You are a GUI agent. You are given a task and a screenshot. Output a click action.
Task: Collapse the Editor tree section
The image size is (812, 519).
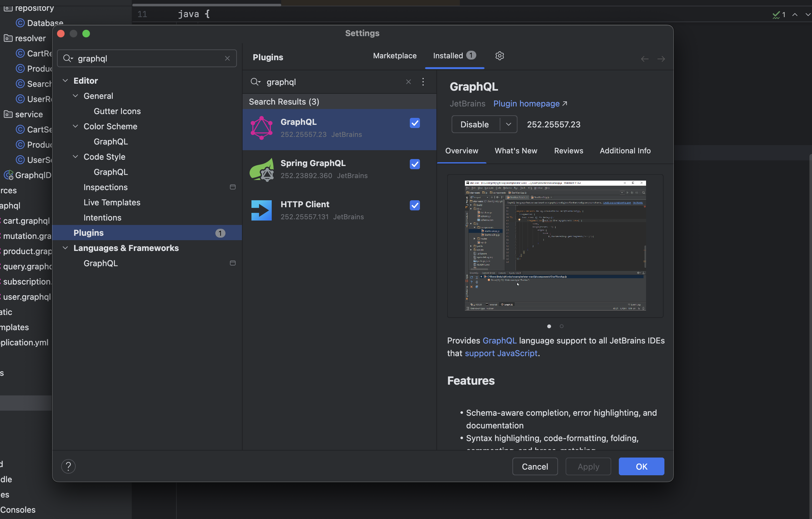[x=66, y=81]
